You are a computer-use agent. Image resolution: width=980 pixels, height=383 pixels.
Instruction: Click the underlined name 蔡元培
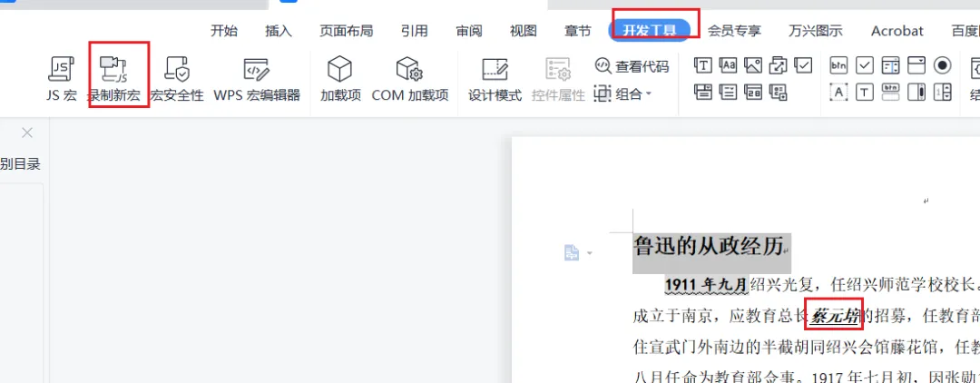[x=834, y=318]
